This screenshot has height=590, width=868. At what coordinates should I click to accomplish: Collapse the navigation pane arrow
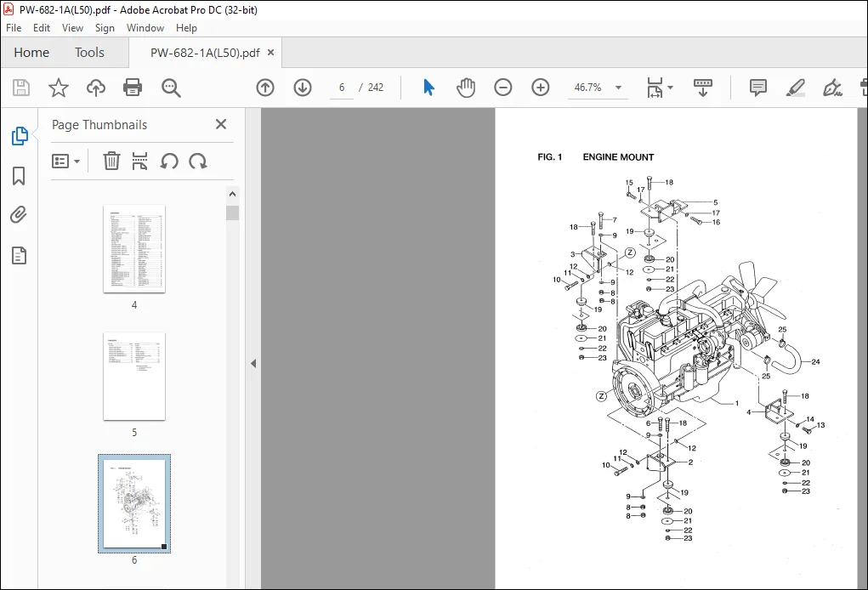click(253, 364)
